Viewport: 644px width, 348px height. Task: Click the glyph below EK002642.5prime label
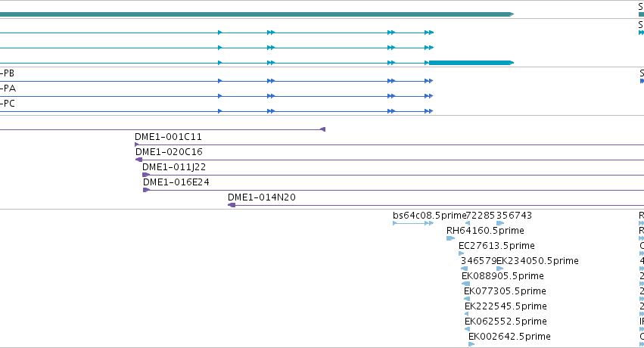[471, 344]
